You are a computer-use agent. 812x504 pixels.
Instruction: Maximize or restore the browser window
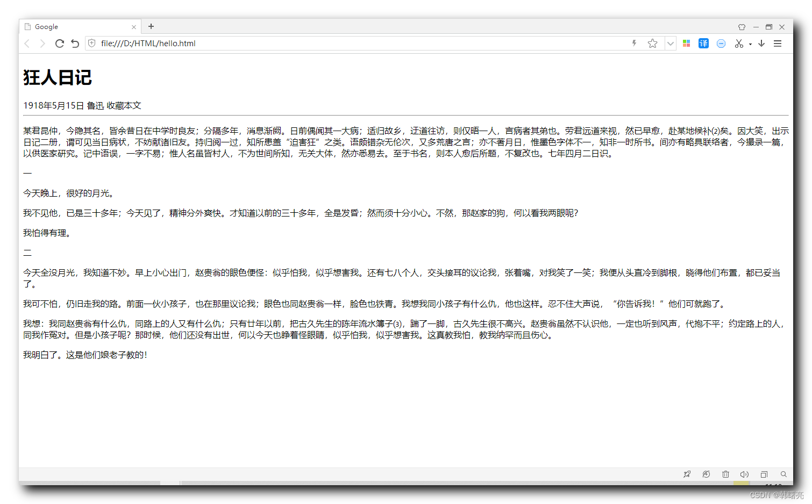(x=769, y=27)
